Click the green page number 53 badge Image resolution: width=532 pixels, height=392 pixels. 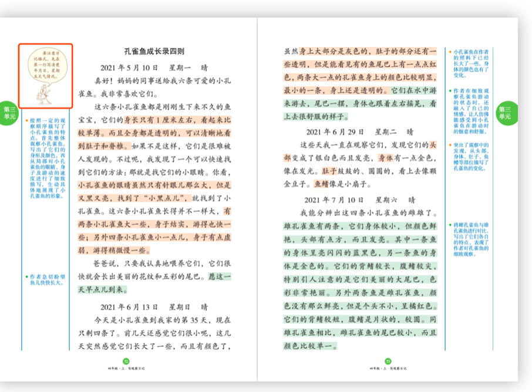point(387,362)
